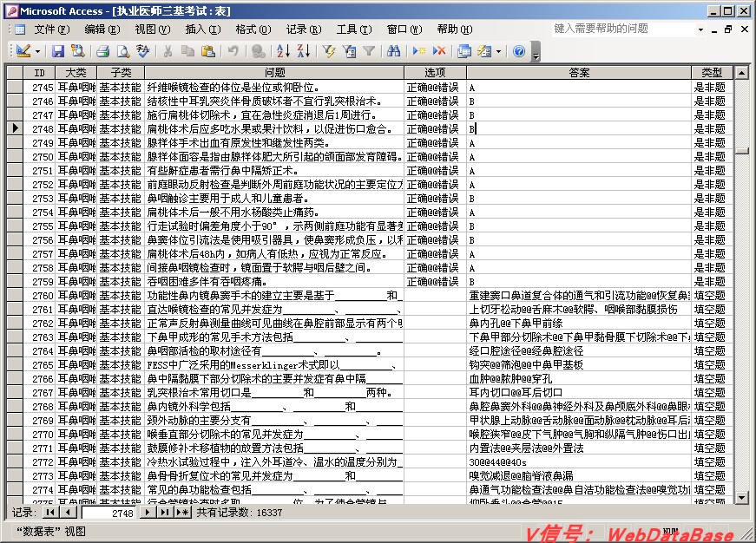
Task: Select the 答案 column header
Action: coord(579,72)
